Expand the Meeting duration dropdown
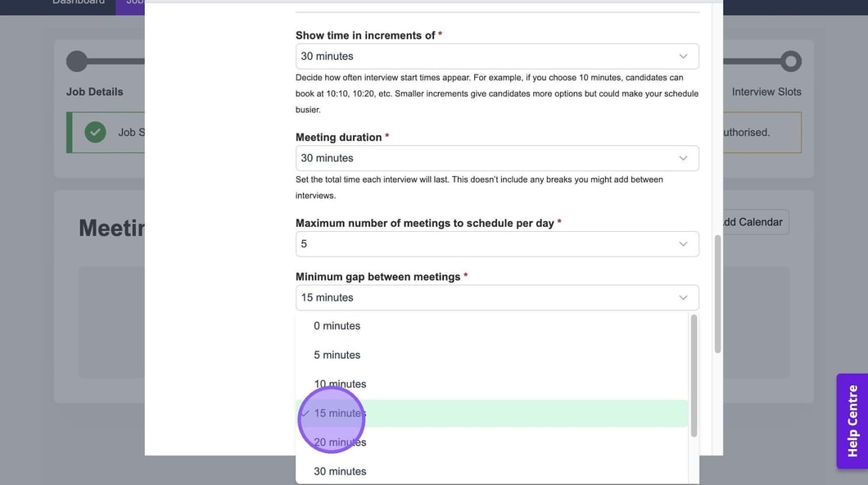 click(497, 158)
